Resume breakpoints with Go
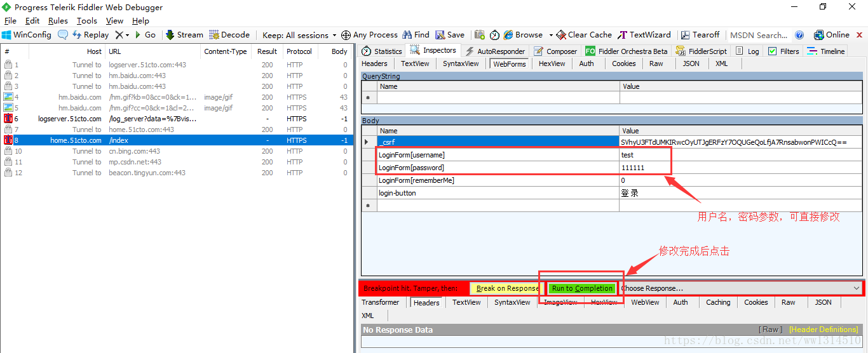868x353 pixels. tap(145, 35)
